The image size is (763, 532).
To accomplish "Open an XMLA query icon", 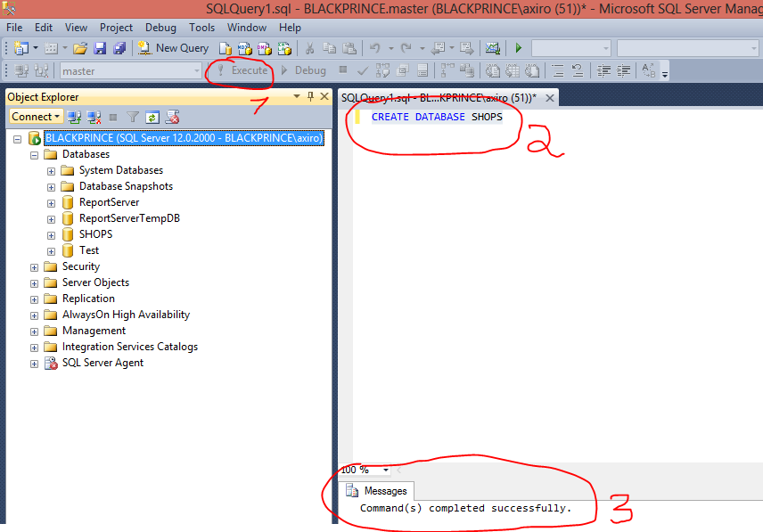I will (x=284, y=48).
